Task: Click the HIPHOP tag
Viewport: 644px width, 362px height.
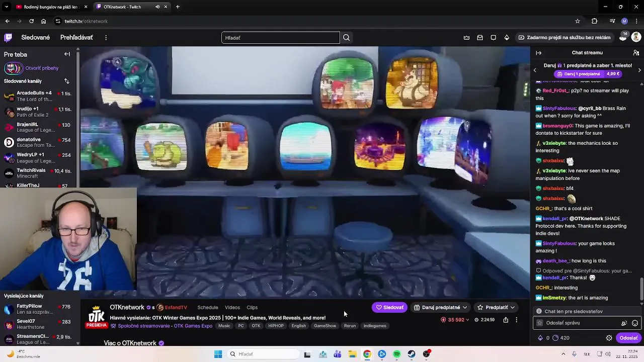Action: [x=276, y=326]
